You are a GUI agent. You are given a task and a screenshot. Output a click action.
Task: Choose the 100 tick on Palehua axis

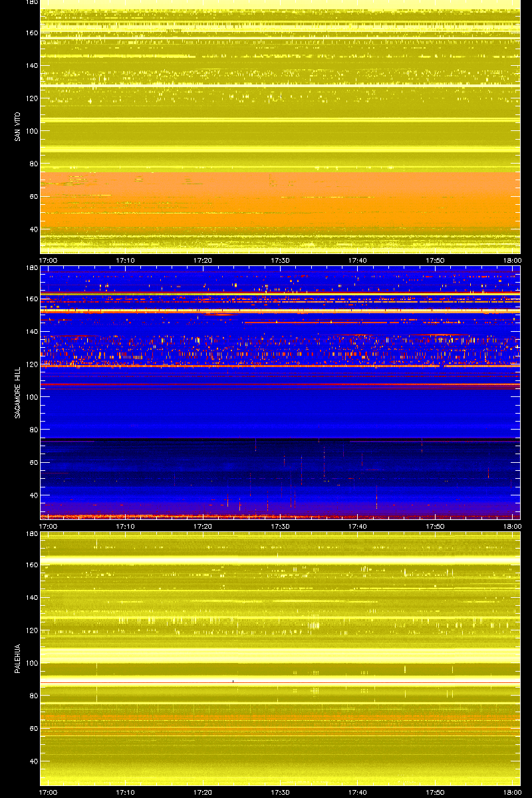31,663
